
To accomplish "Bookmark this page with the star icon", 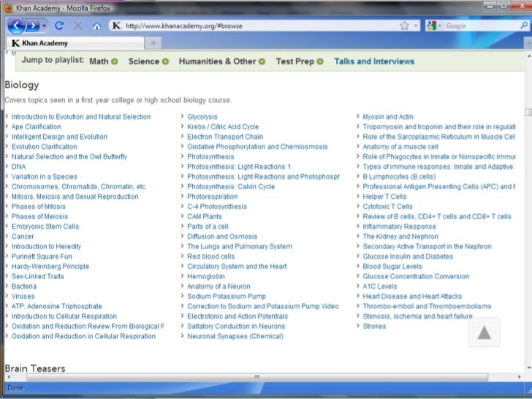I will 404,26.
